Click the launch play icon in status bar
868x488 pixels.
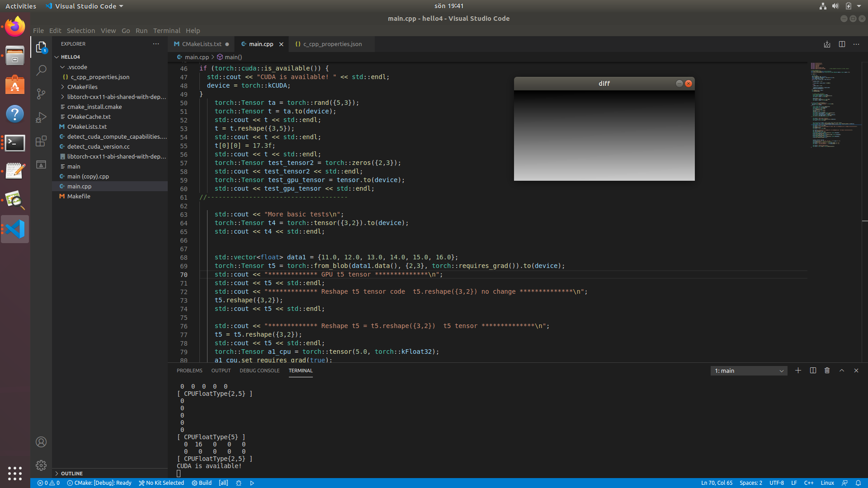[x=252, y=483]
